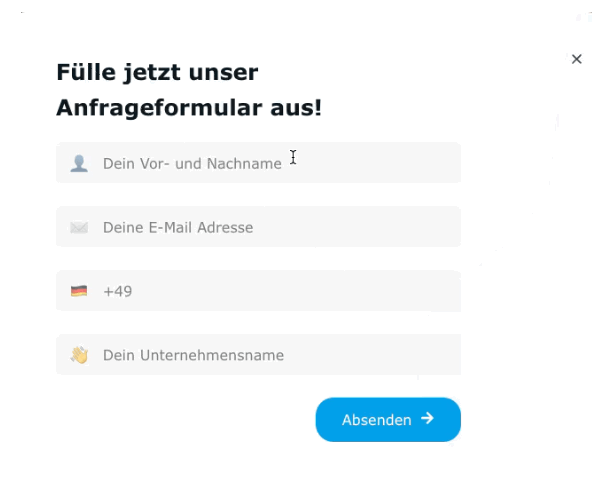
Task: Submit the form via Absenden button
Action: click(x=388, y=420)
